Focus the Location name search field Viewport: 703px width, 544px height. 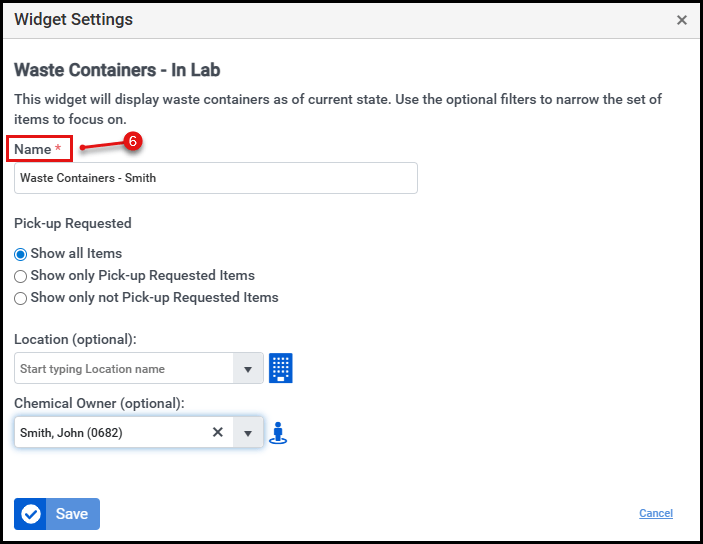click(124, 369)
